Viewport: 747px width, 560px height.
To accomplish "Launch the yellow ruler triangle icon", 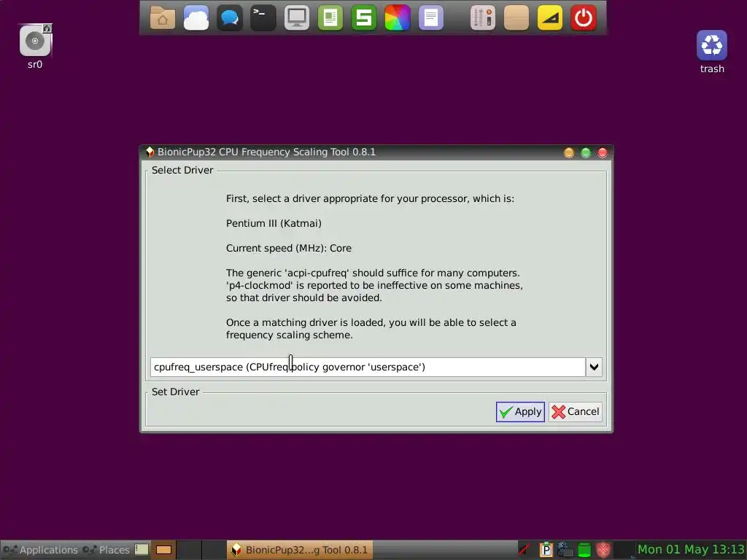I will tap(550, 18).
